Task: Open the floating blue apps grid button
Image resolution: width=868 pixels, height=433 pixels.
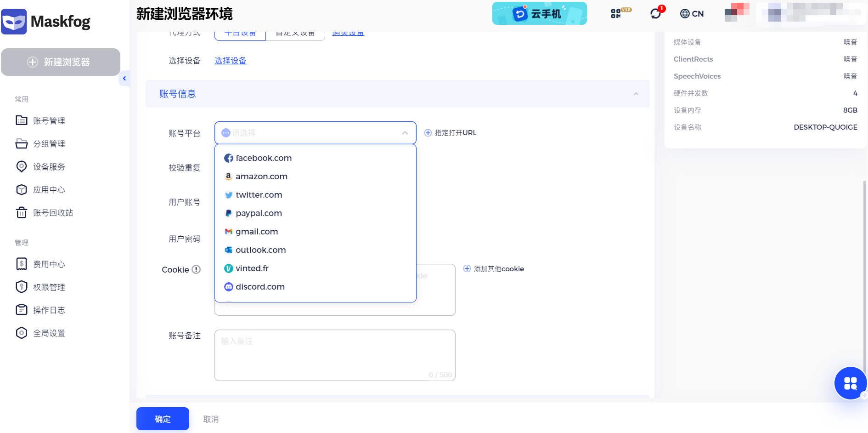Action: point(851,383)
